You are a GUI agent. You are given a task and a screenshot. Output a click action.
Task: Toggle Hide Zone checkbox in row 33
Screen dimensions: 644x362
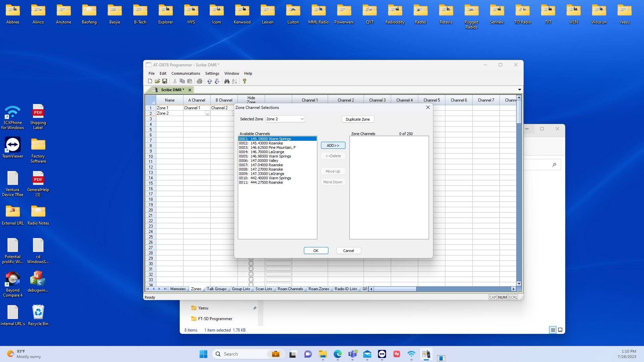tap(251, 280)
